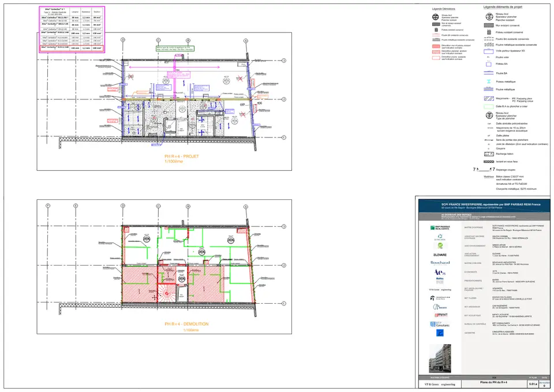Click the 'Poutre voile' legend label
This screenshot has width=554, height=392.
click(x=502, y=57)
